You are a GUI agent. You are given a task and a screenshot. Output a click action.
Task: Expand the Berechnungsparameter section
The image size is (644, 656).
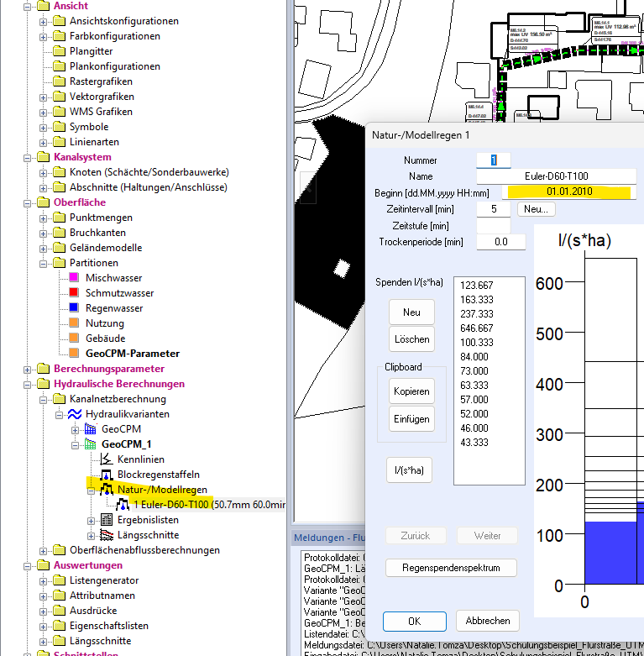[x=29, y=369]
